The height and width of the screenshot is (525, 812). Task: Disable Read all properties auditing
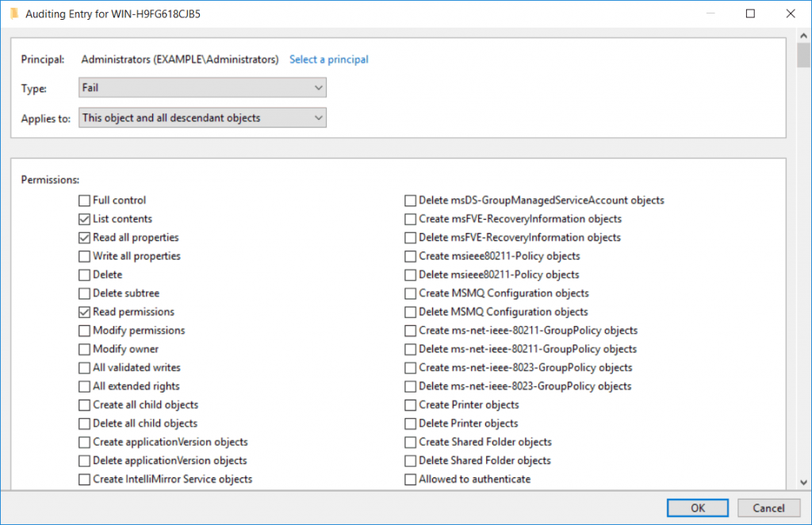[x=84, y=237]
